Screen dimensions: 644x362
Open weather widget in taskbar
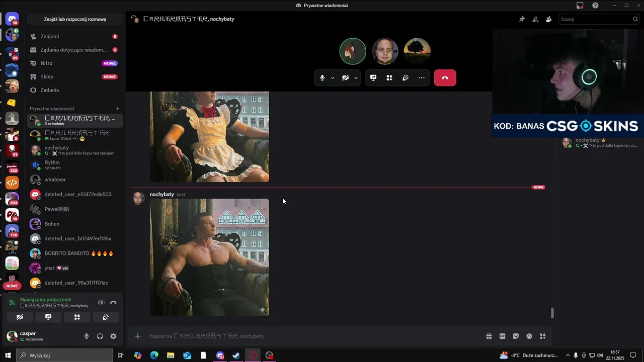tap(528, 355)
